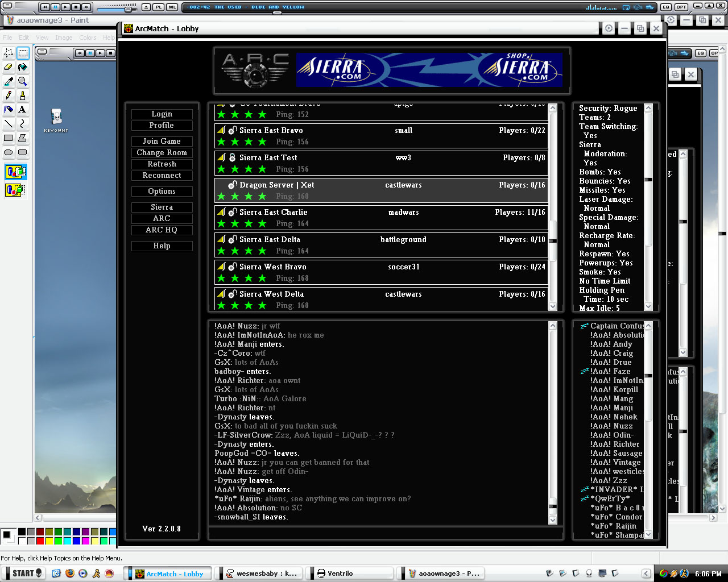The width and height of the screenshot is (728, 582).
Task: Open Winamp options via OPT button
Action: (681, 7)
